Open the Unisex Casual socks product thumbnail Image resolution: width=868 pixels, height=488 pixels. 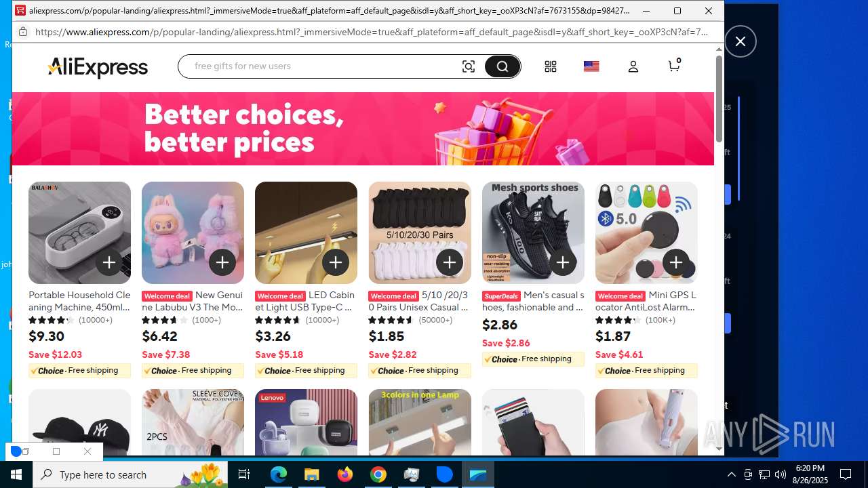pos(420,232)
